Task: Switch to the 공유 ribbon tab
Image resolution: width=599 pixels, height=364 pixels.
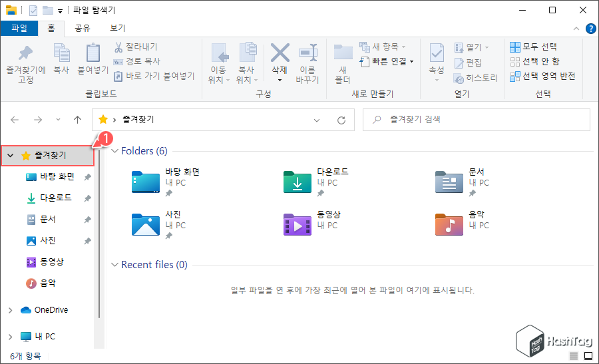Action: 82,28
